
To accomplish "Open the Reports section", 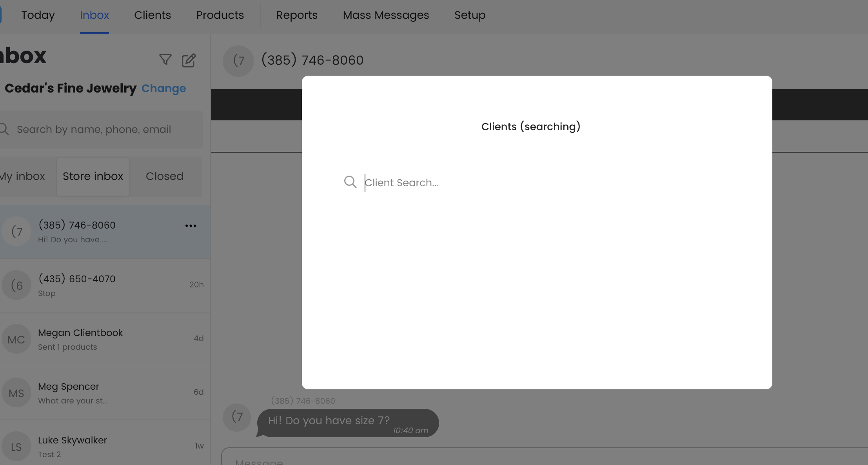I will (297, 15).
